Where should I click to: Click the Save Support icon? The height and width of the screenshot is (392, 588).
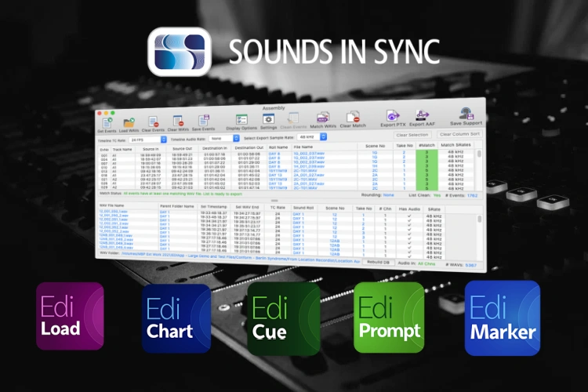466,114
